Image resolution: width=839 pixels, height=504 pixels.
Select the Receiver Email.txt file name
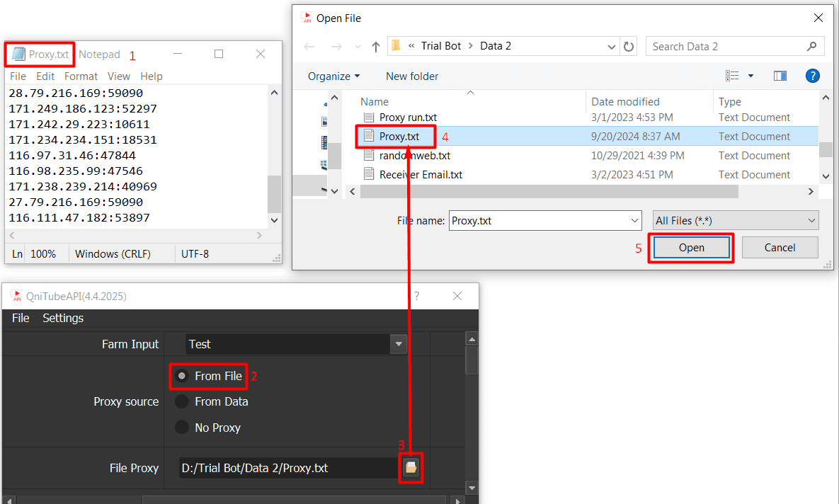(x=421, y=174)
